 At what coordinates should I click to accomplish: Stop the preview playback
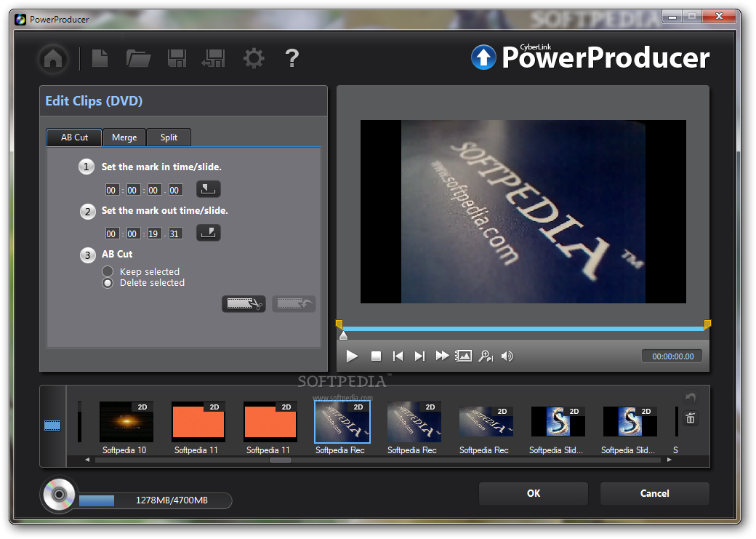click(x=376, y=356)
